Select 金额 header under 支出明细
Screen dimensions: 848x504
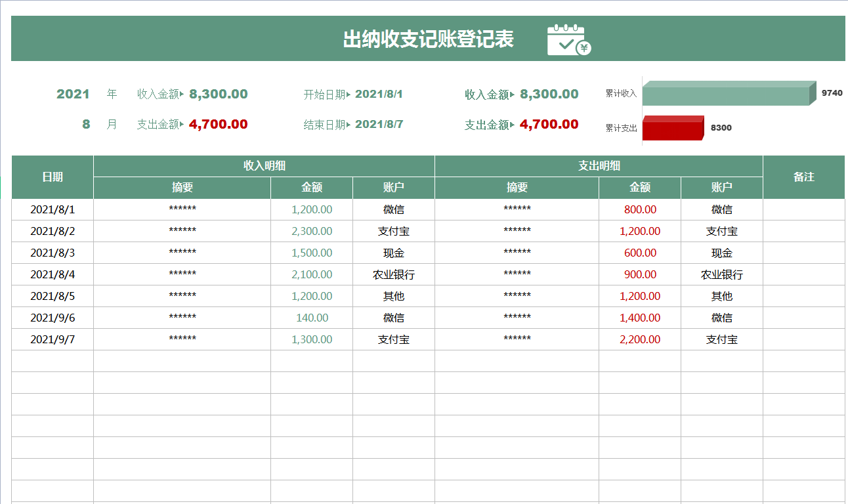pos(640,188)
